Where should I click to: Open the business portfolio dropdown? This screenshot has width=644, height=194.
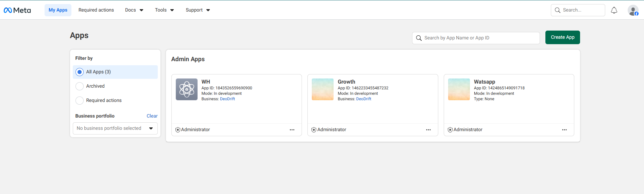pos(115,128)
